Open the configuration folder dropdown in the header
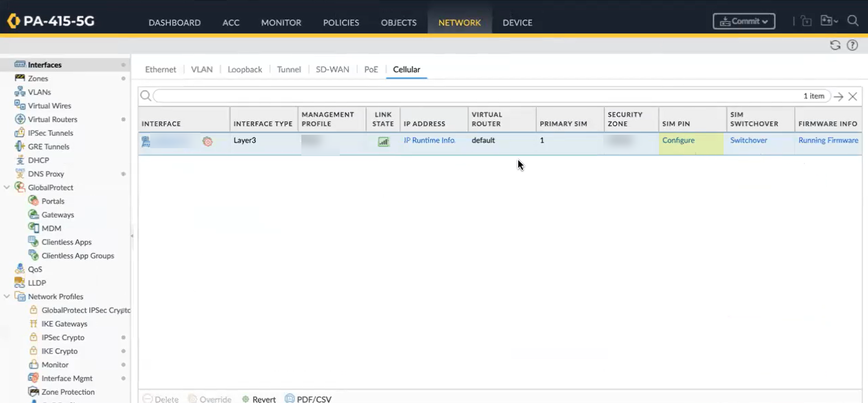The image size is (868, 403). (x=829, y=21)
